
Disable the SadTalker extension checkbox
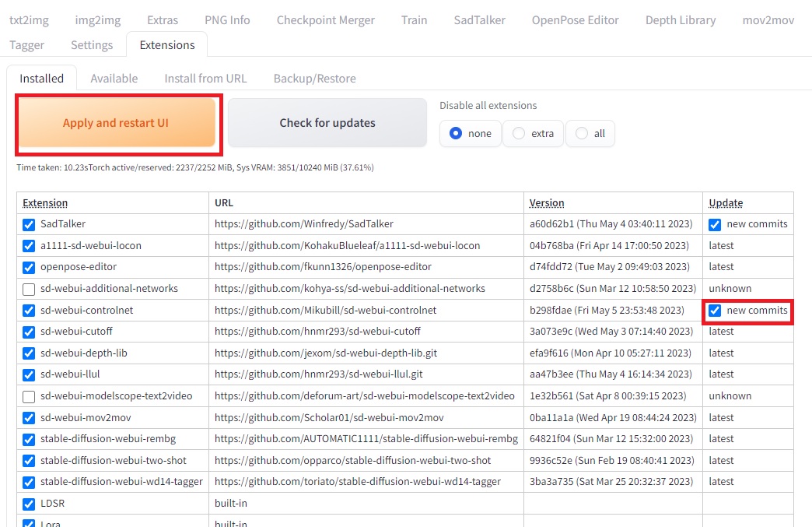(28, 224)
